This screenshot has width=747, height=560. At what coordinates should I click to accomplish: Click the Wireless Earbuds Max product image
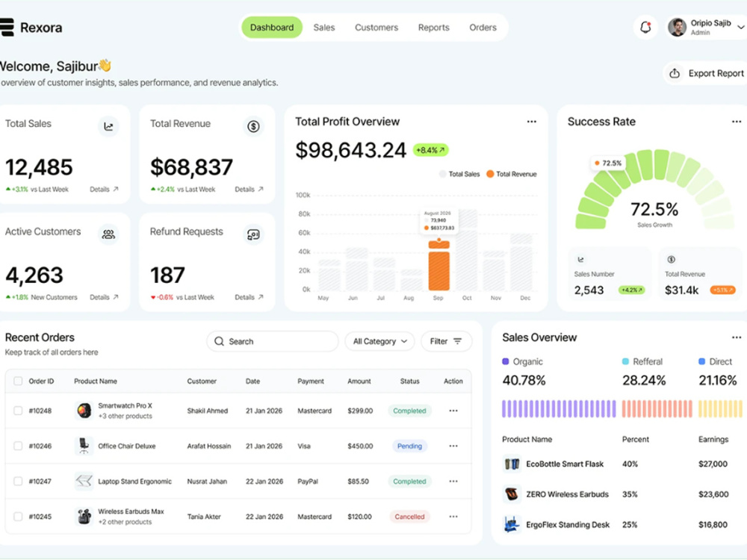coord(84,516)
